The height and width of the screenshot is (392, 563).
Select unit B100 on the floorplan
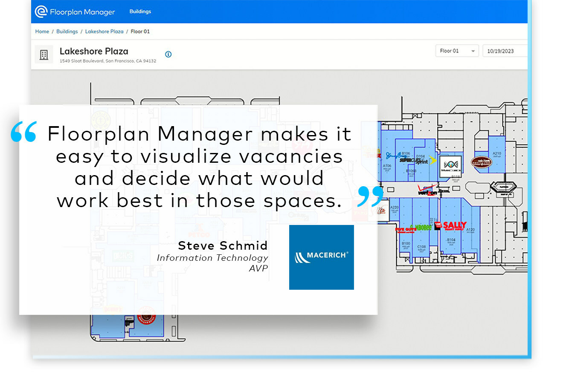tap(406, 245)
